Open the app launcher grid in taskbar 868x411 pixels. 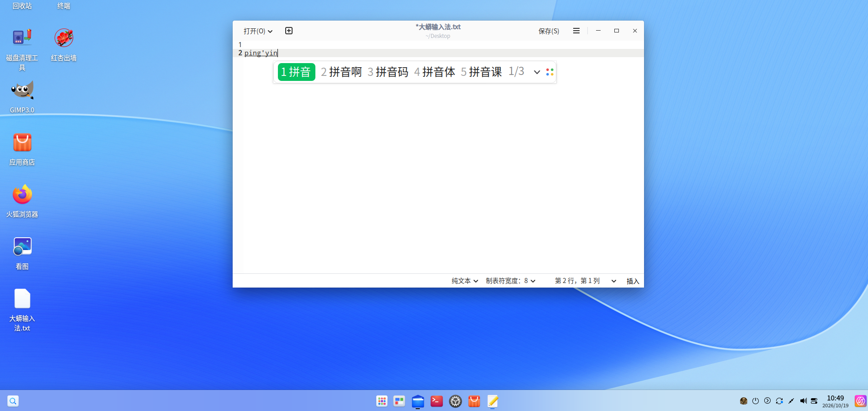click(382, 401)
